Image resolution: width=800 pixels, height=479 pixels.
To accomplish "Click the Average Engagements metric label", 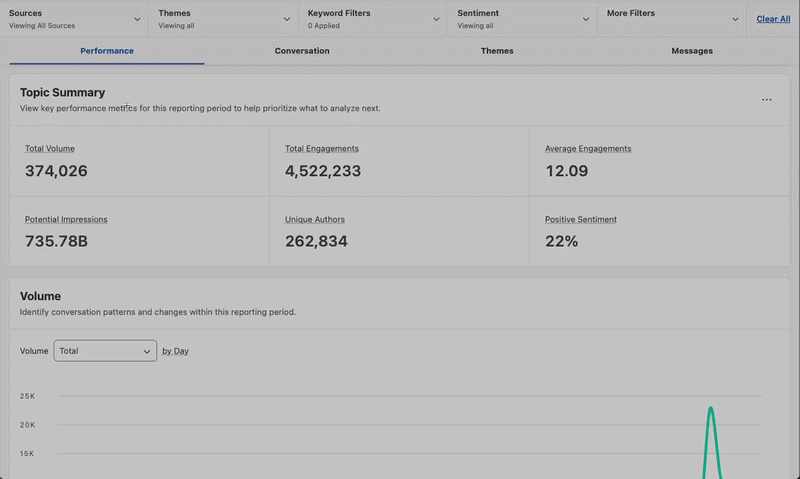I will 588,148.
